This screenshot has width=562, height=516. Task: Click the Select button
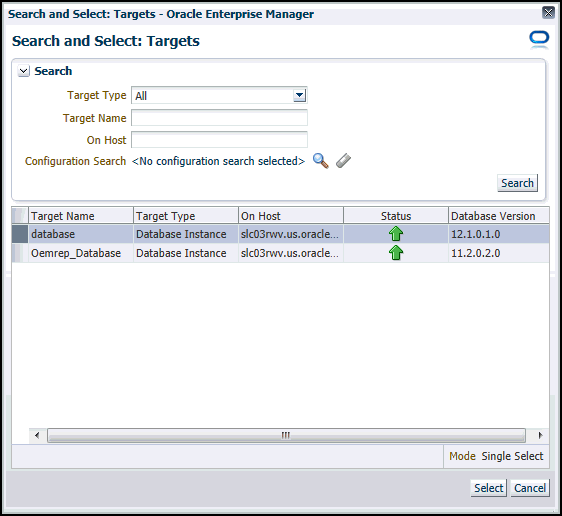[489, 488]
